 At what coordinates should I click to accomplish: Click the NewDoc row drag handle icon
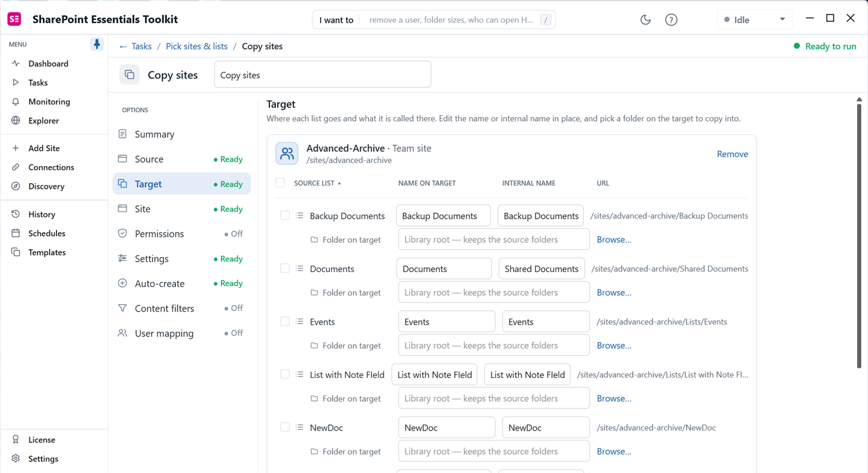pyautogui.click(x=299, y=427)
